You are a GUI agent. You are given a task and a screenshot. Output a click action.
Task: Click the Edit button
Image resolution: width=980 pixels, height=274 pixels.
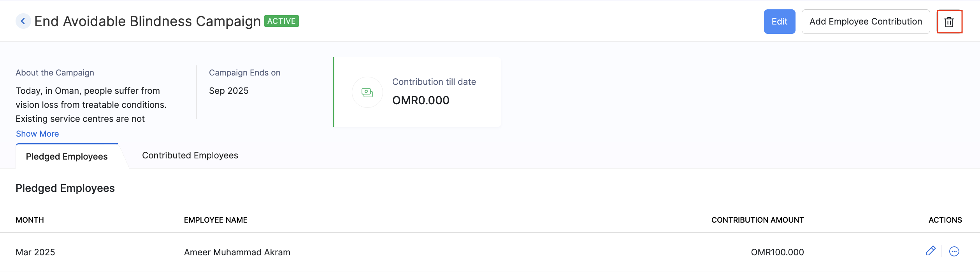(779, 21)
